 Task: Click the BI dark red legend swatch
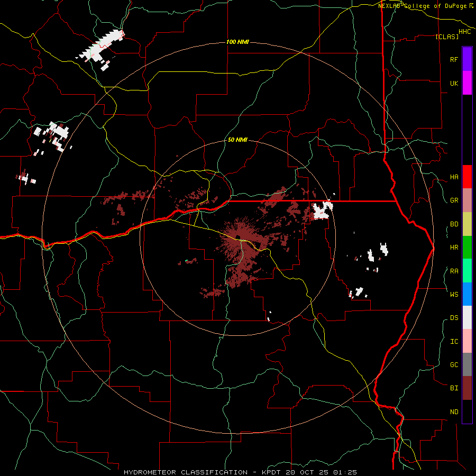467,388
